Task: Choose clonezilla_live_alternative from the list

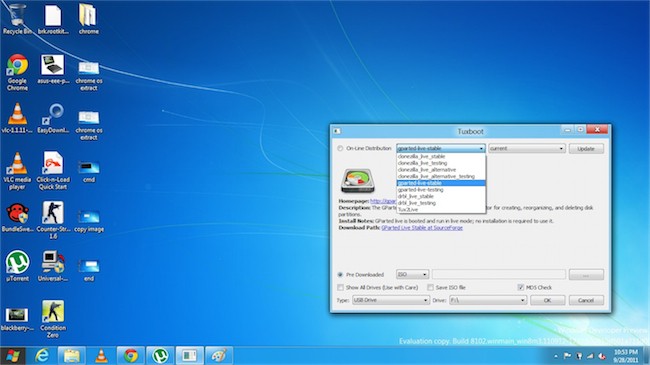Action: (441, 170)
